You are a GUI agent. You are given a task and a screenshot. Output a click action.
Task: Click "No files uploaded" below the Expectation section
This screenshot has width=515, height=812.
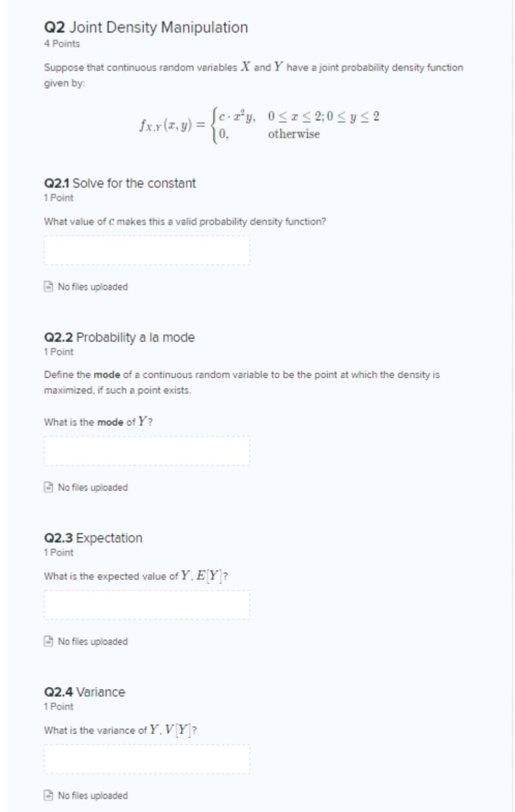(x=93, y=641)
